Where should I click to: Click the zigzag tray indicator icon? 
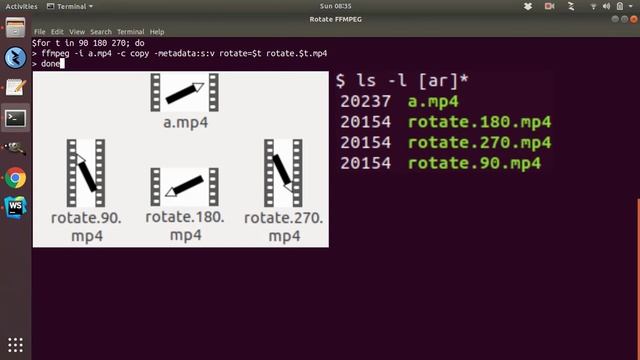(x=571, y=6)
